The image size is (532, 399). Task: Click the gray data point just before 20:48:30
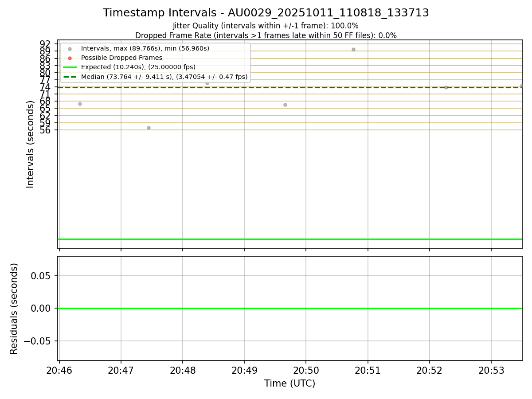point(207,83)
